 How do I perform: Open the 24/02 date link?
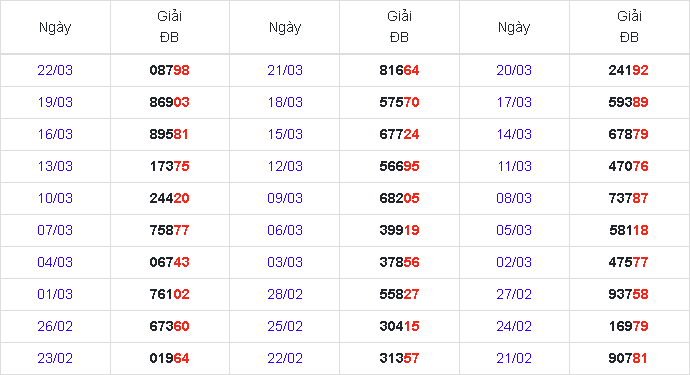(x=514, y=326)
